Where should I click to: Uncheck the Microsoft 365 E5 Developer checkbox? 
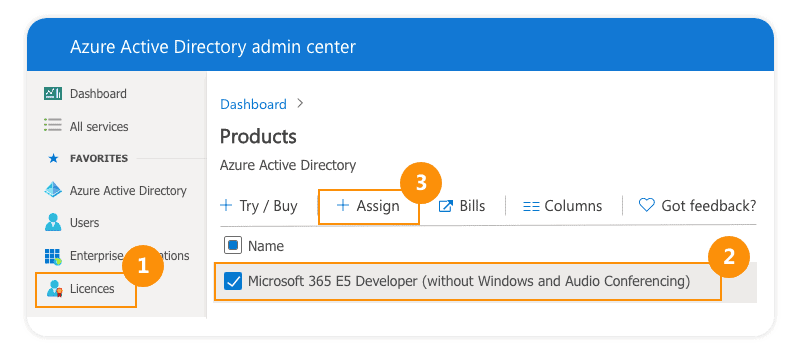click(x=233, y=281)
